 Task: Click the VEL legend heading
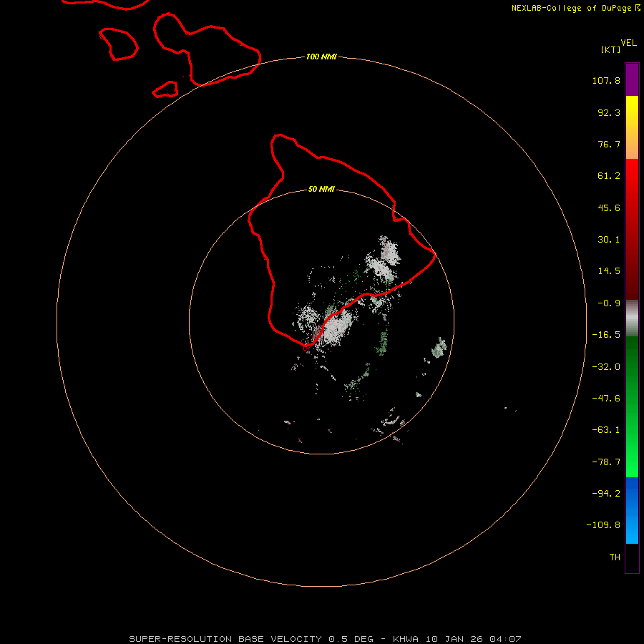tap(628, 43)
